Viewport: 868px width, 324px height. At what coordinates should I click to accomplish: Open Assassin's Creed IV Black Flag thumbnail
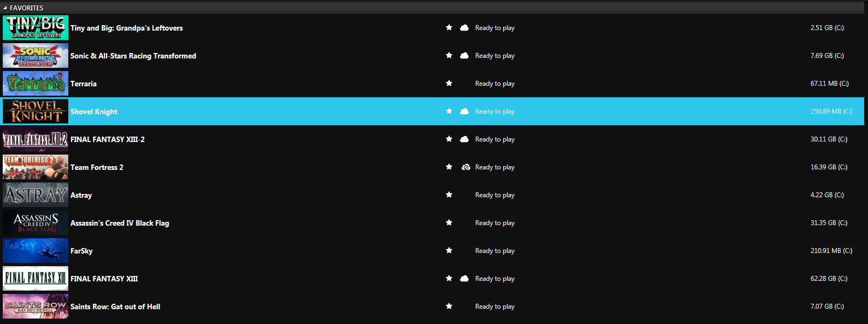coord(36,222)
